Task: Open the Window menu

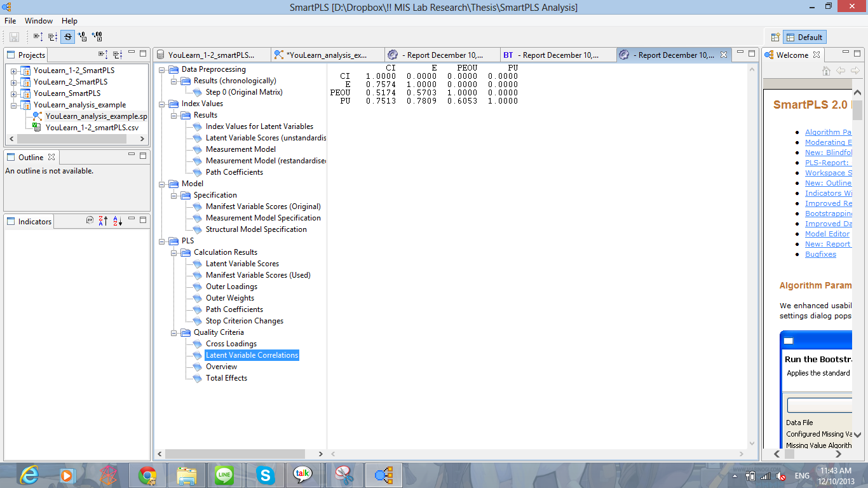Action: pos(39,21)
